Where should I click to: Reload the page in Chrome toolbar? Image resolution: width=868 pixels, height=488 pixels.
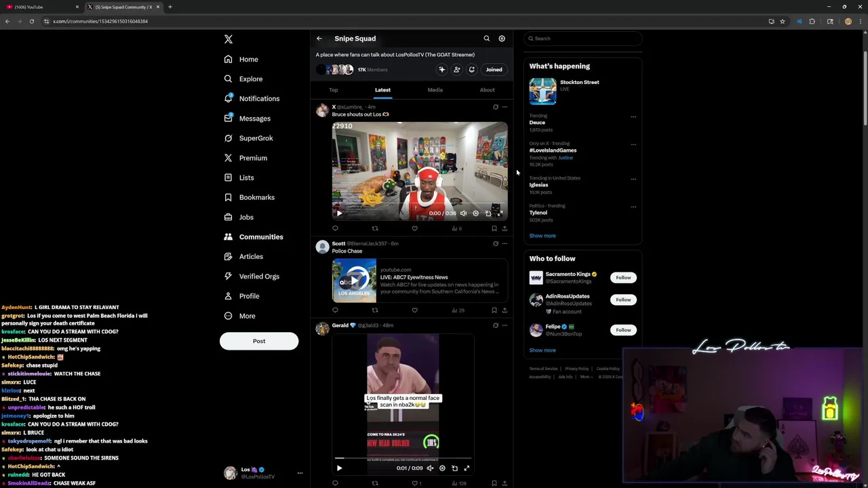[x=31, y=21]
